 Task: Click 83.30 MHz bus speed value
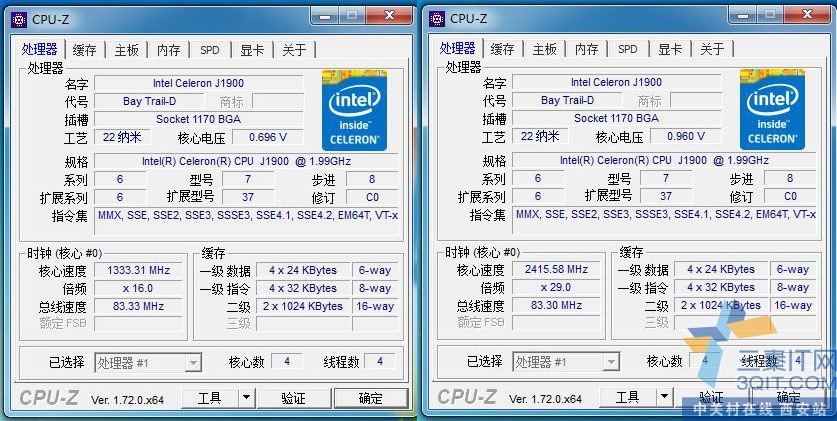click(556, 306)
